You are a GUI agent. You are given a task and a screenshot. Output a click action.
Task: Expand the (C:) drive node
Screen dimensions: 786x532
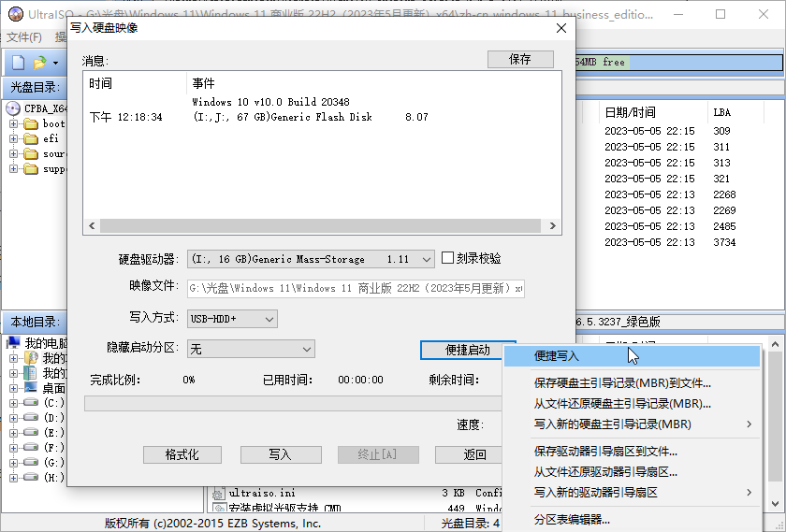(13, 403)
